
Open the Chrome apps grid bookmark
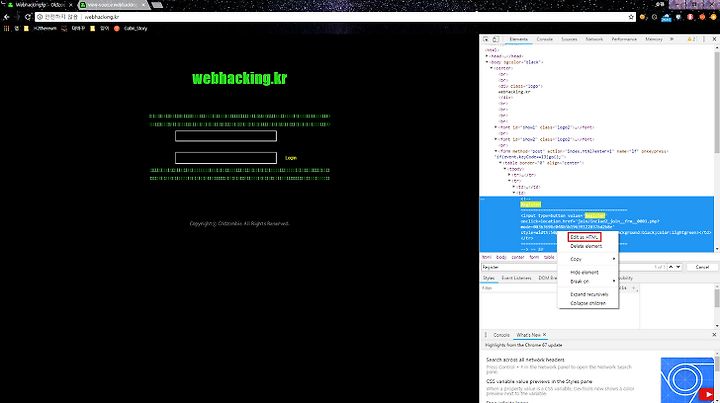tap(6, 28)
